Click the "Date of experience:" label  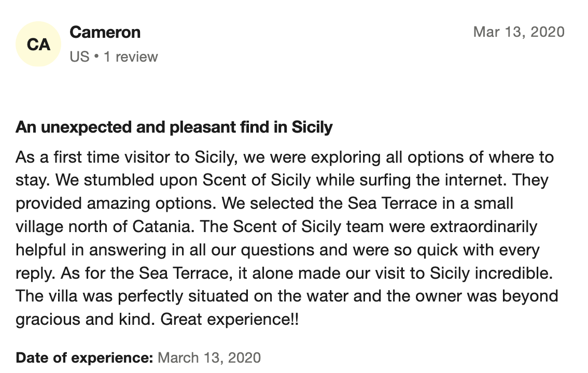point(85,357)
